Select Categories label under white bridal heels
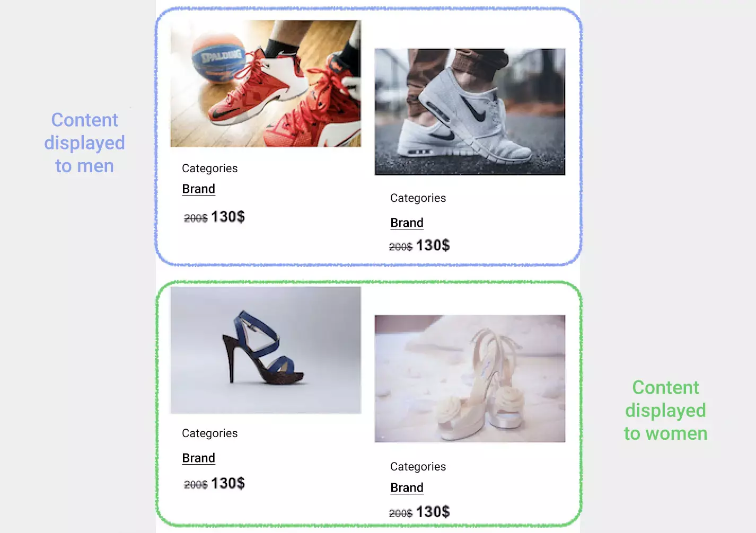This screenshot has height=533, width=756. pos(418,467)
